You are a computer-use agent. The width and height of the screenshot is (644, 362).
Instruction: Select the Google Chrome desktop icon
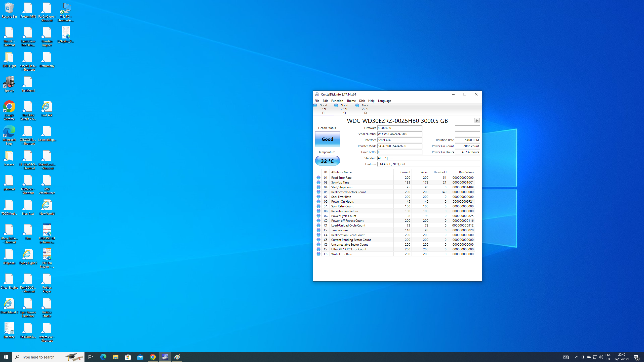9,111
